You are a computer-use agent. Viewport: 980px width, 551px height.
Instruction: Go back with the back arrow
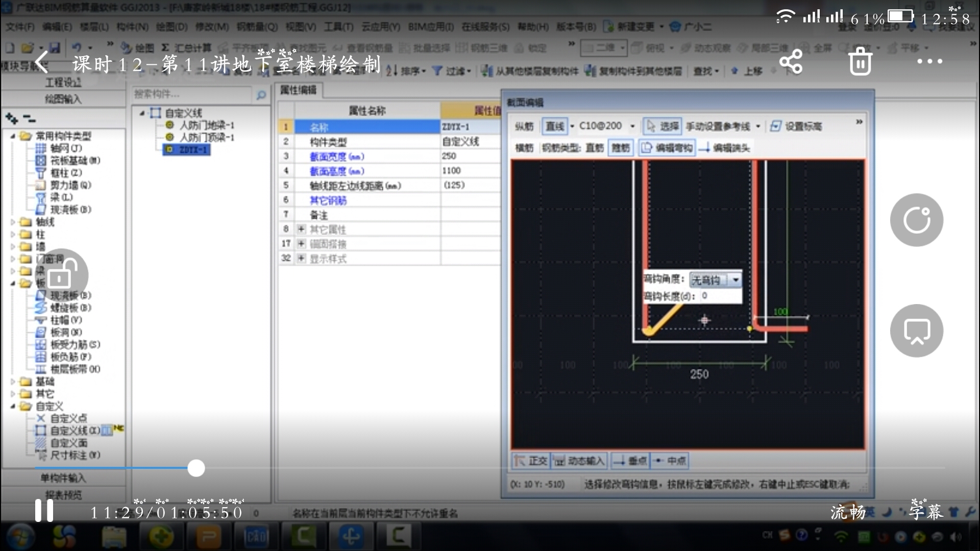41,63
